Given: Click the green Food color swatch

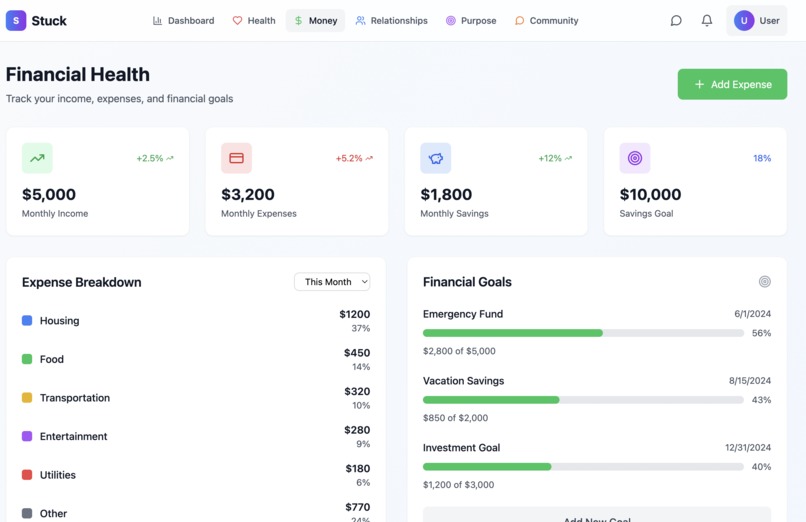Looking at the screenshot, I should pos(27,359).
